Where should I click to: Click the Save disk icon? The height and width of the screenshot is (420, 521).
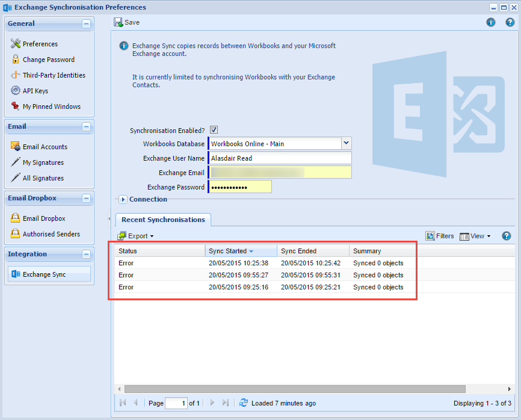119,22
